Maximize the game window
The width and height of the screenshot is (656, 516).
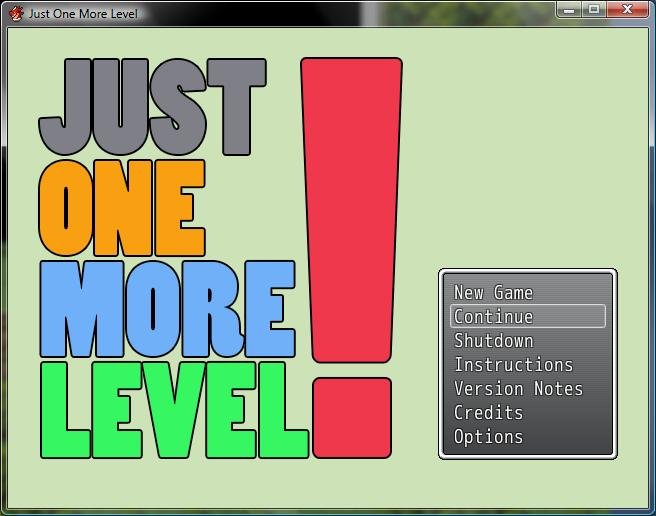(x=593, y=10)
